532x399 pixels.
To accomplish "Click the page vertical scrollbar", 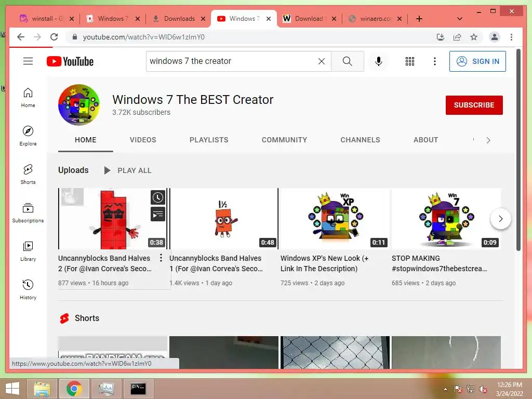I will pos(518,150).
